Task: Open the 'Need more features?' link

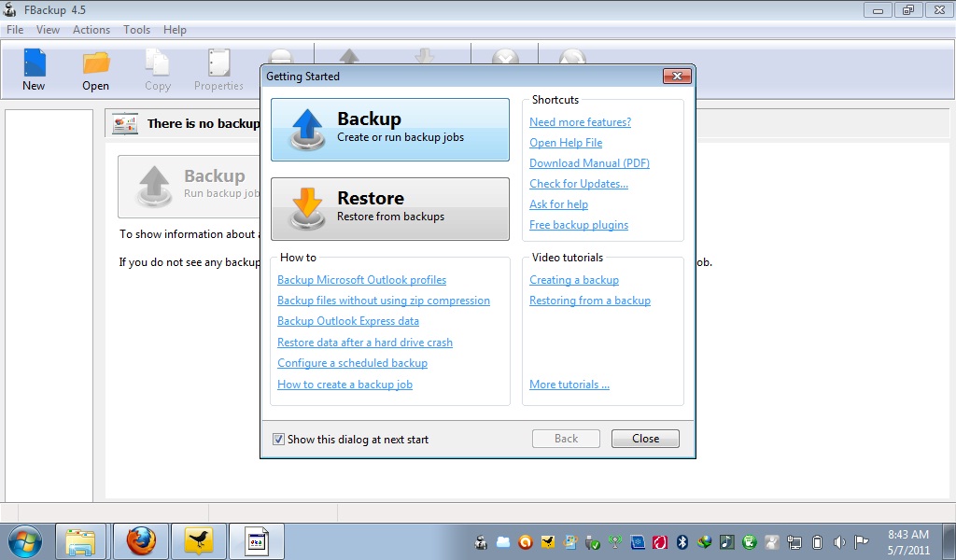Action: [x=580, y=122]
